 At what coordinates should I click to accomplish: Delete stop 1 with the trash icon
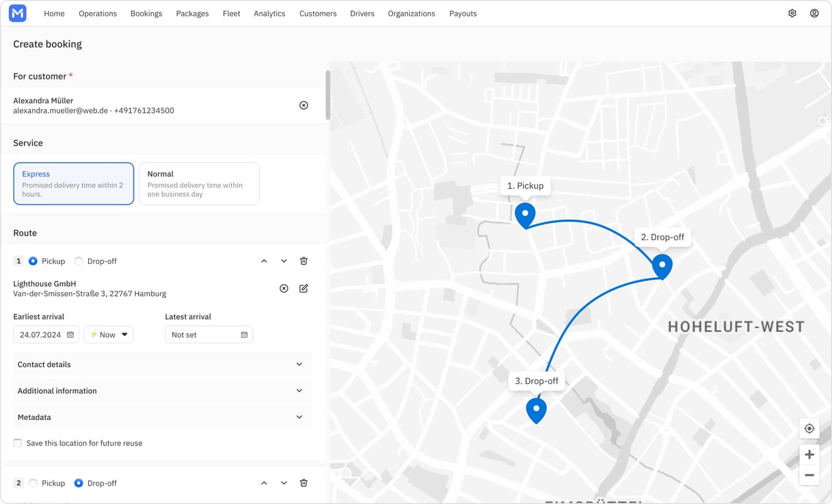click(x=303, y=261)
